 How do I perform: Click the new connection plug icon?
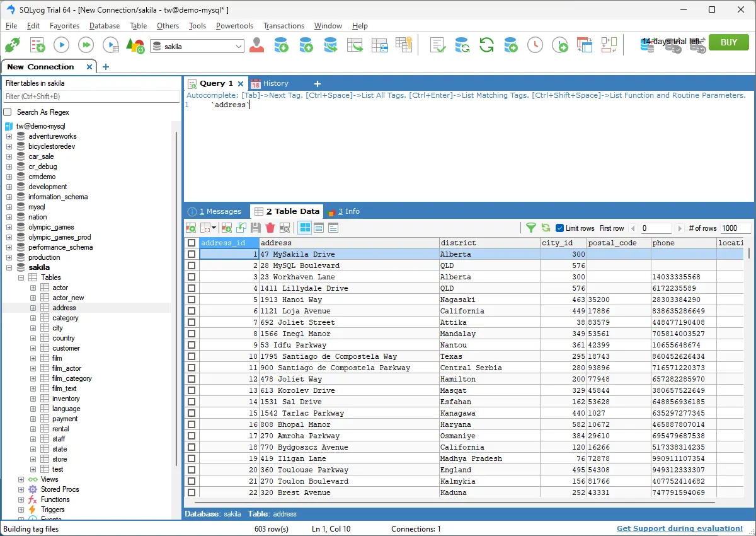pyautogui.click(x=13, y=45)
